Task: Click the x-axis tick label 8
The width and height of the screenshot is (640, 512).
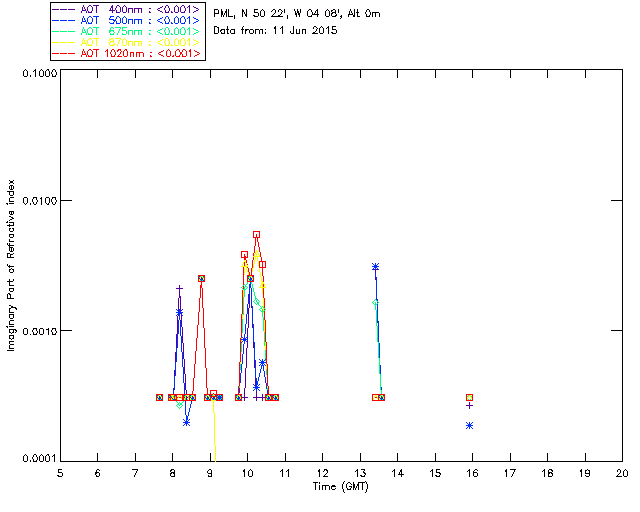Action: [x=173, y=473]
